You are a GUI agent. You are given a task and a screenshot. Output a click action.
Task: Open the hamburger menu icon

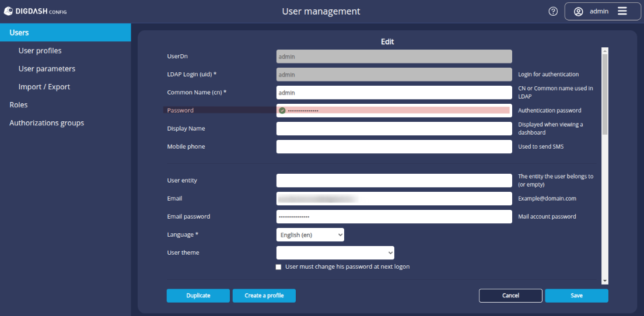click(x=622, y=11)
